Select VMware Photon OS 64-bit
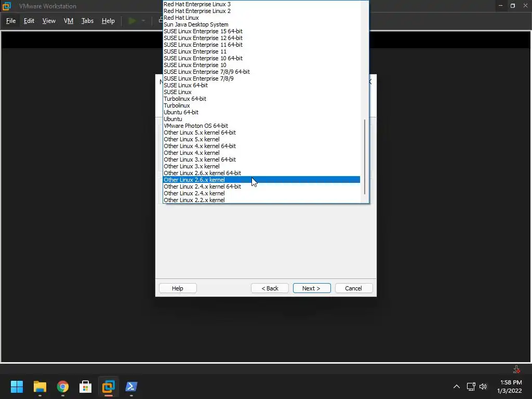The height and width of the screenshot is (399, 532). [261, 126]
